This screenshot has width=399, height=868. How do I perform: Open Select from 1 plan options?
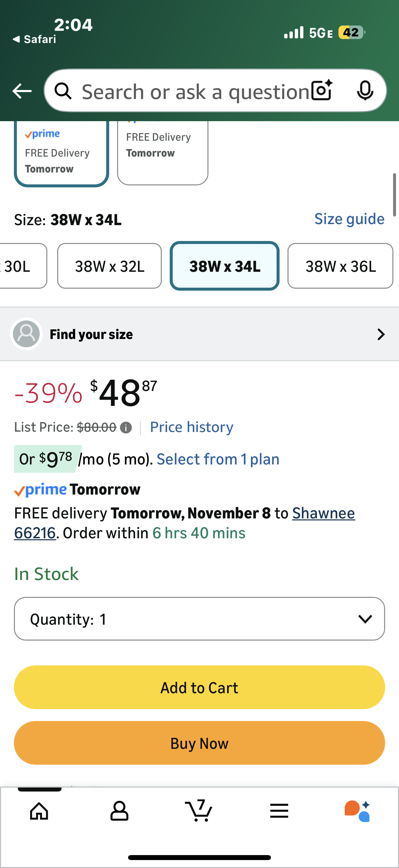click(x=218, y=459)
